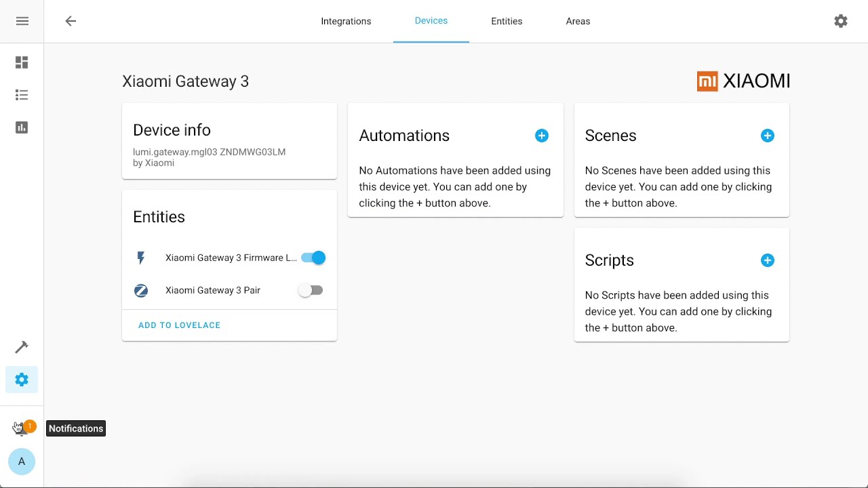868x488 pixels.
Task: Enable Xiaomi Gateway 3 Pair toggle
Action: 311,290
